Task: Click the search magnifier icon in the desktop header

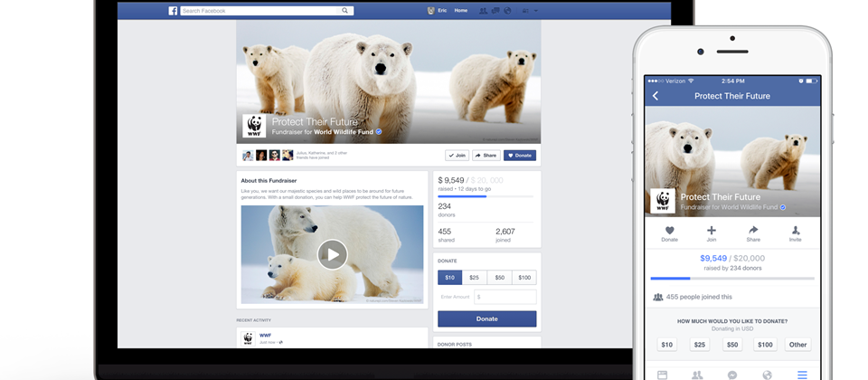Action: tap(344, 11)
